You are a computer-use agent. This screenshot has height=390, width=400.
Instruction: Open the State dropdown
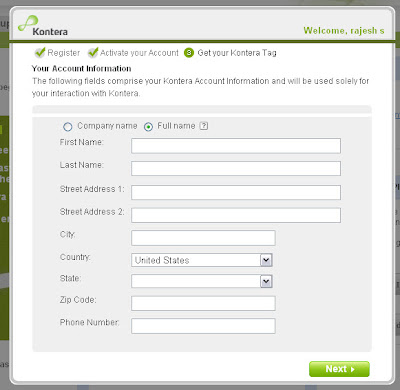click(202, 281)
